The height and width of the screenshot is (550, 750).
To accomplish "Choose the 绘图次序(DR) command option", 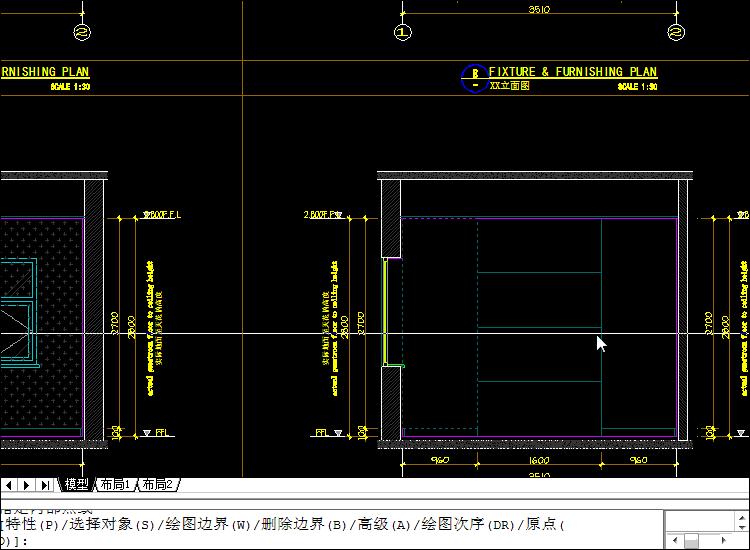I will [468, 524].
